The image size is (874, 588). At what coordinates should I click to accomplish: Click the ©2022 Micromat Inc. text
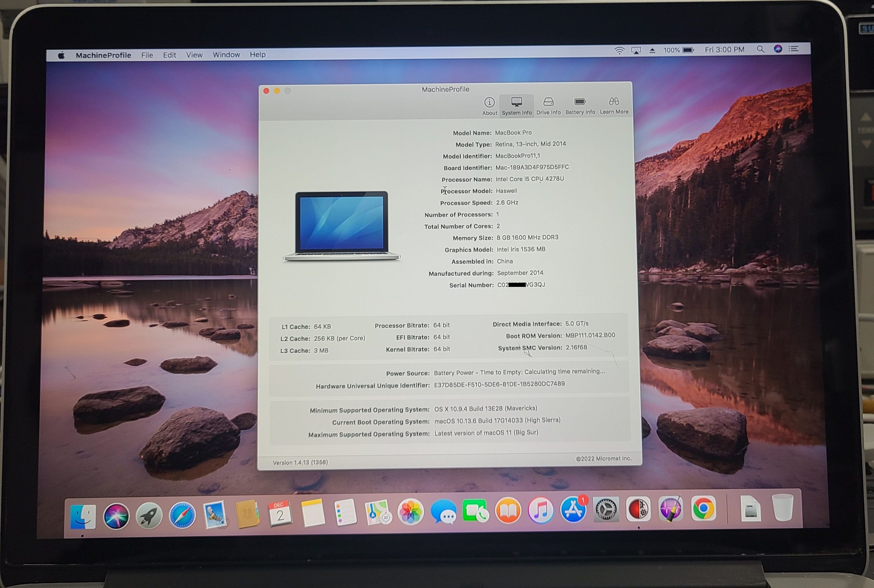pos(604,458)
